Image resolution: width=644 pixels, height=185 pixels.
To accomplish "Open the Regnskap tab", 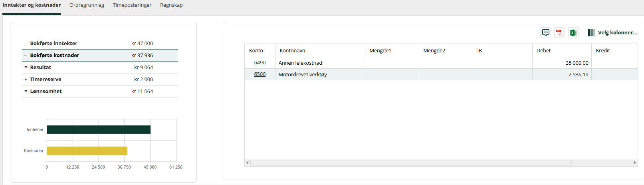I will 171,5.
